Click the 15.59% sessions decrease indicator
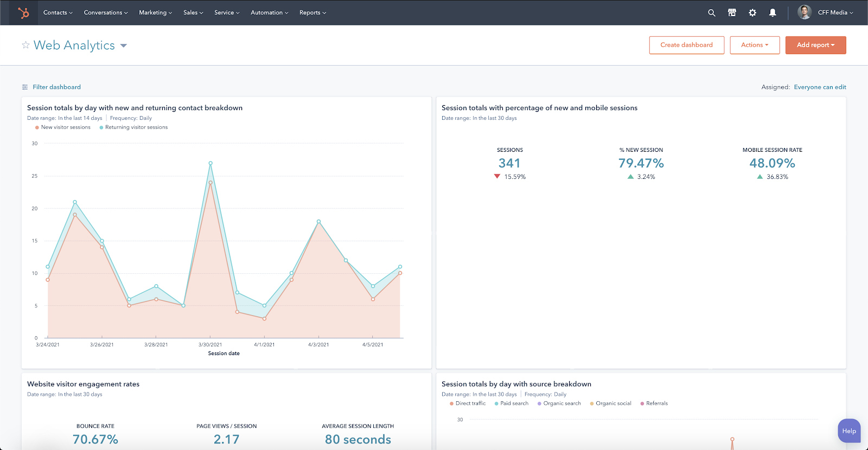Image resolution: width=868 pixels, height=450 pixels. point(510,177)
